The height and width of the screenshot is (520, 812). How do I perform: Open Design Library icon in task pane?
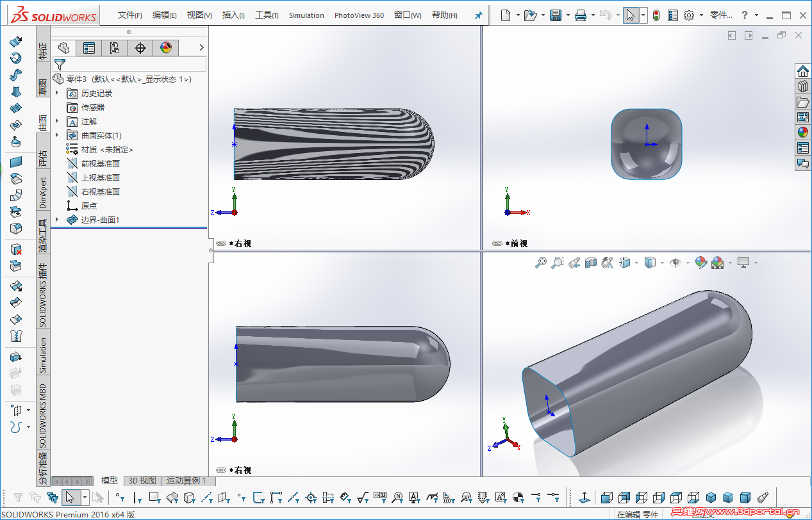802,86
